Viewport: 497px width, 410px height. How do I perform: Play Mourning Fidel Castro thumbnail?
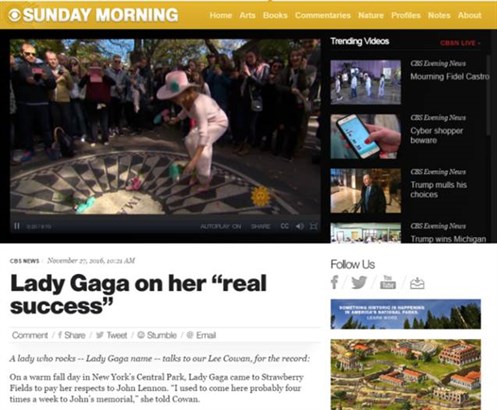click(x=365, y=82)
